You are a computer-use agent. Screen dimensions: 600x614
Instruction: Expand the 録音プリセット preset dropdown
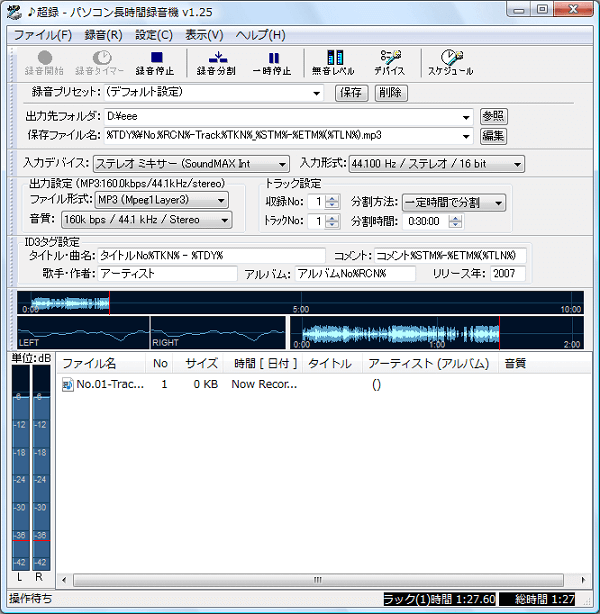[316, 94]
